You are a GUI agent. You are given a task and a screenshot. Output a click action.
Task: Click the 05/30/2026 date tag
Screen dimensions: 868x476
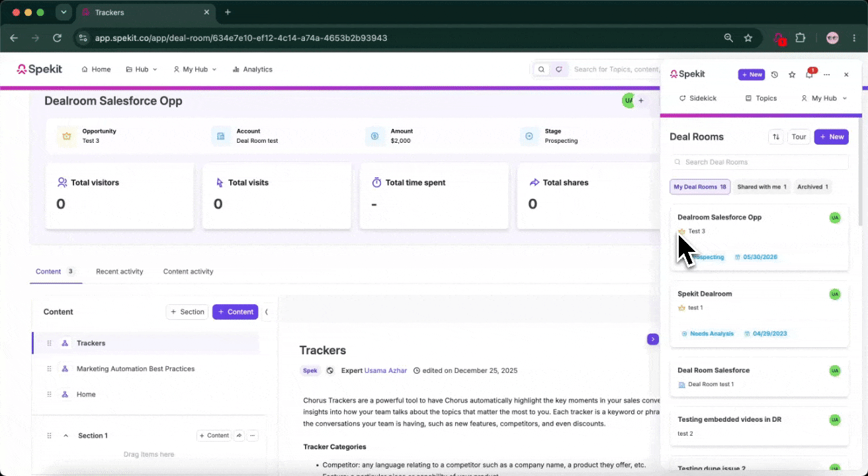(x=756, y=257)
